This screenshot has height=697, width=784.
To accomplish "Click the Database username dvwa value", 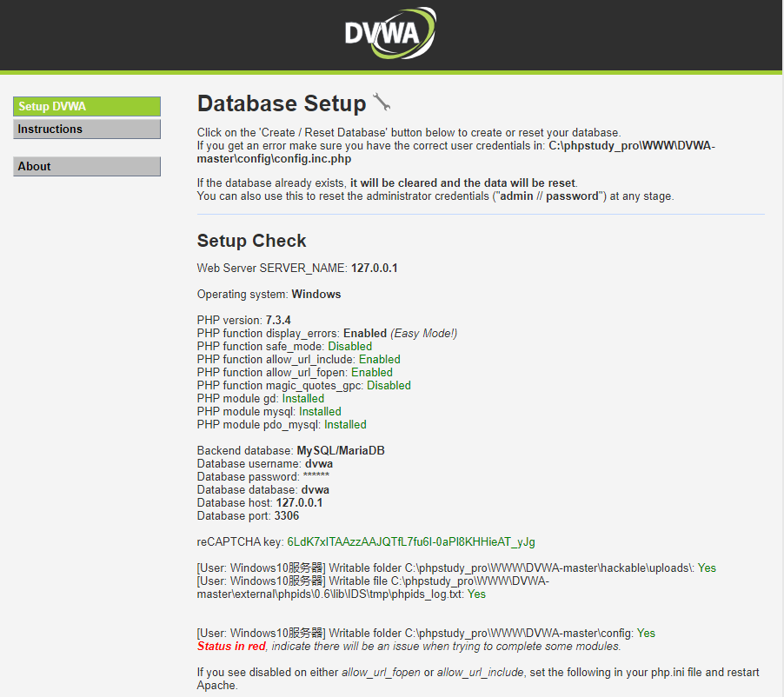I will [318, 464].
